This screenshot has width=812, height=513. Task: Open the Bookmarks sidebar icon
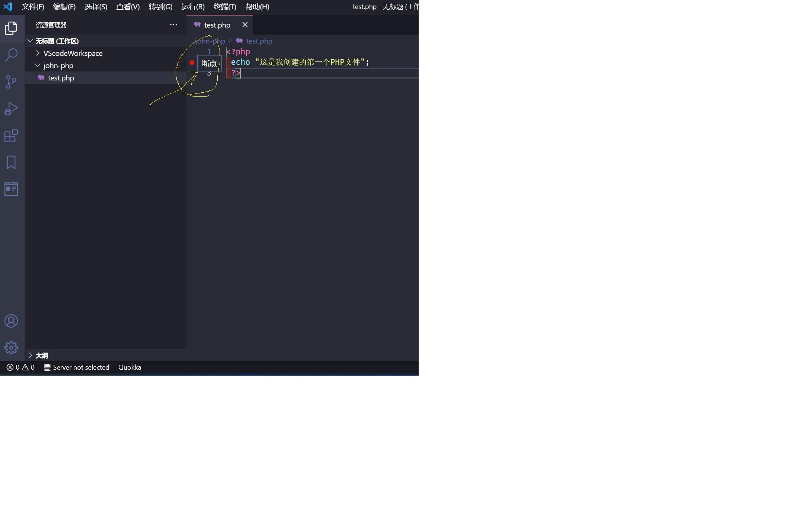point(11,162)
